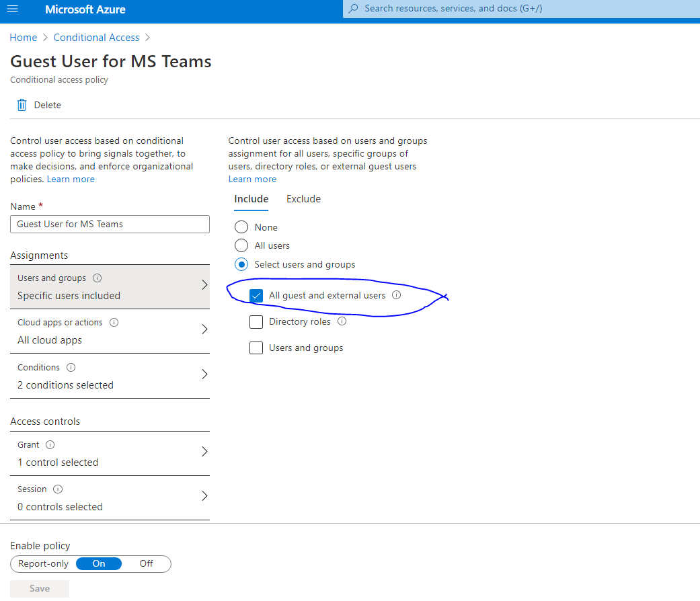This screenshot has height=601, width=700.
Task: Show info for Cloud apps or actions
Action: pyautogui.click(x=114, y=322)
